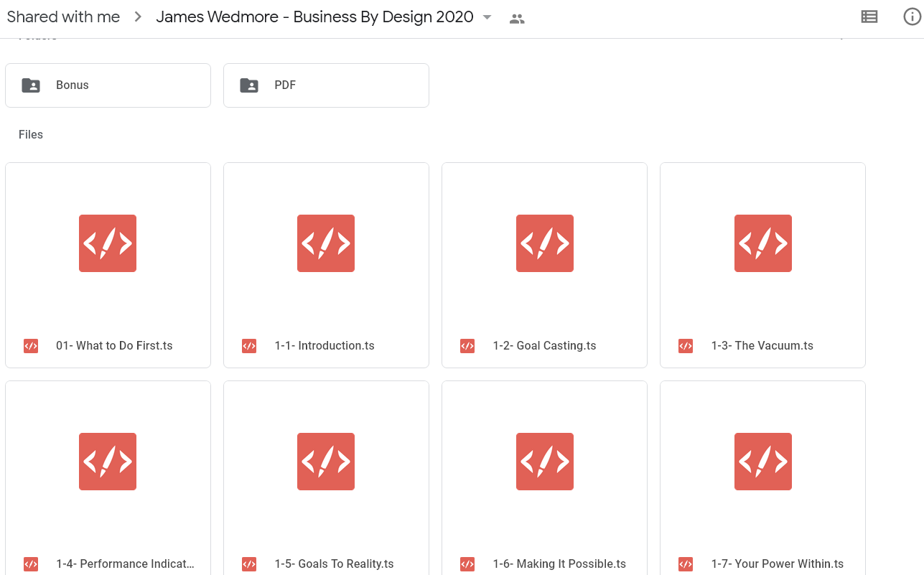Click the file name 01- What to Do First.ts
This screenshot has height=575, width=924.
click(x=114, y=346)
